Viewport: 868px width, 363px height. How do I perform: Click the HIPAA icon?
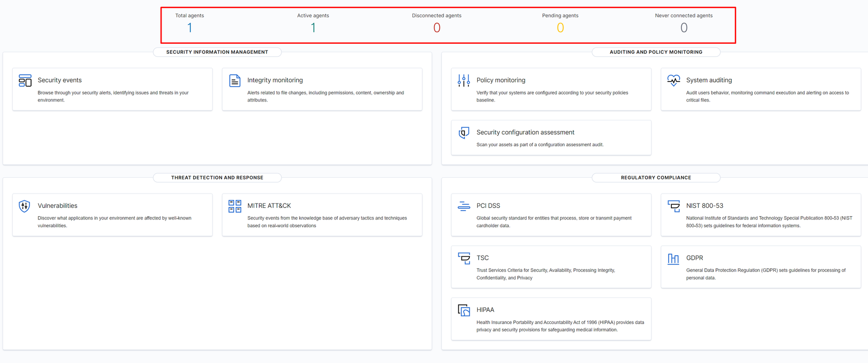(x=463, y=310)
